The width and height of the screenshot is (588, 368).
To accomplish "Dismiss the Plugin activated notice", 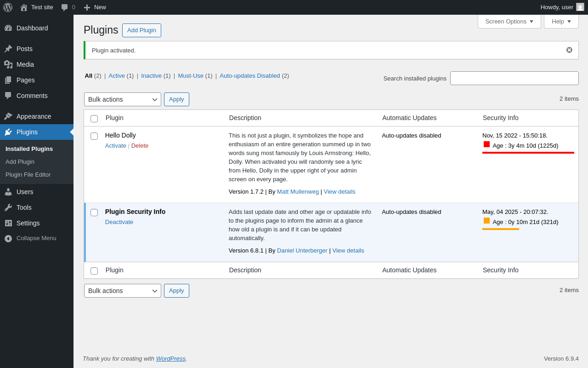I will click(569, 50).
